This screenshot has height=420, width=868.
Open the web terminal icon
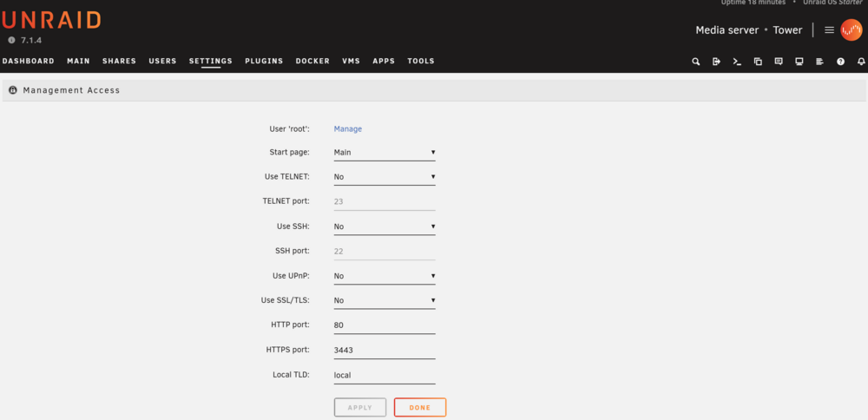click(x=737, y=62)
